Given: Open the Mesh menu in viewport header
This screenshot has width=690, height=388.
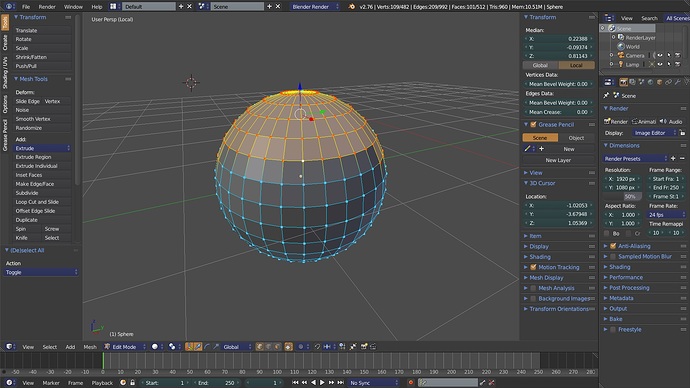Looking at the screenshot, I should coord(90,347).
